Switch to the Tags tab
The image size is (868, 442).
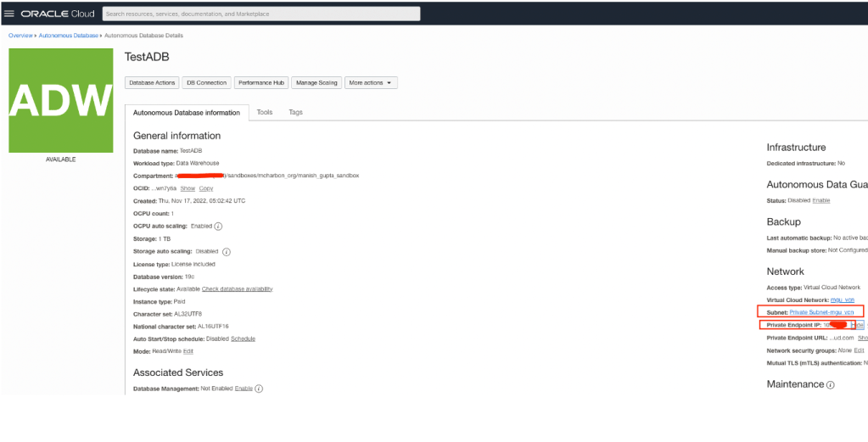(x=295, y=112)
